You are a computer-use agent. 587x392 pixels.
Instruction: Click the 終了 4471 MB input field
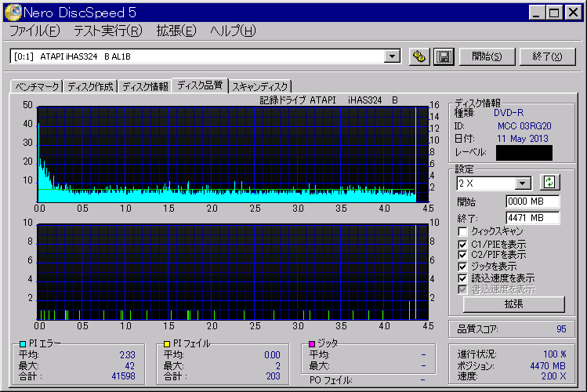point(533,218)
